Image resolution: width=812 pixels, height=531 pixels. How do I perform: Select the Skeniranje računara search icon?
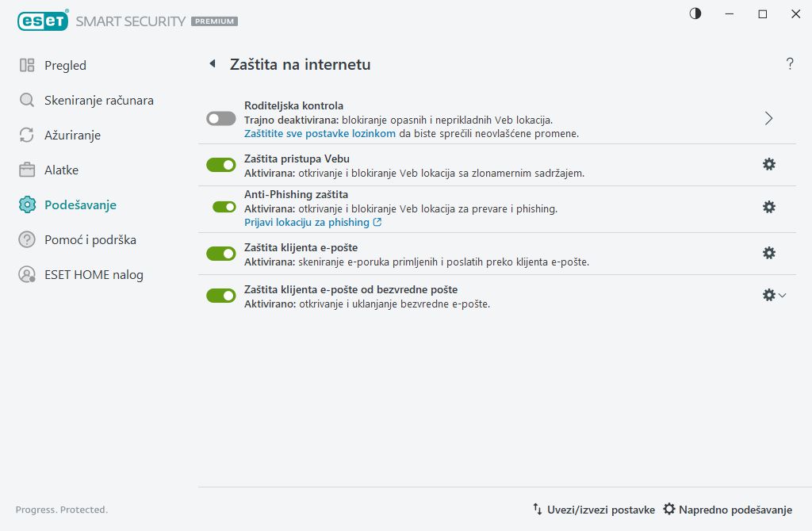point(28,100)
